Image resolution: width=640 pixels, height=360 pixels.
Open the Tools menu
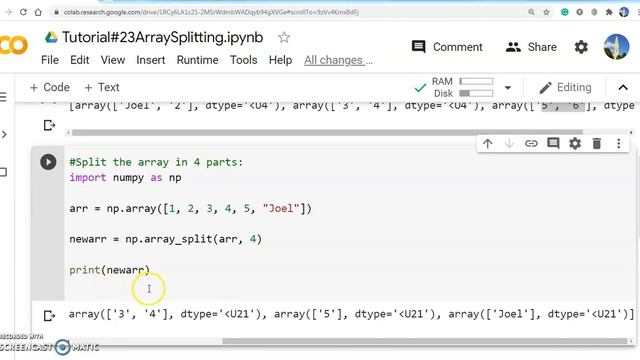(243, 60)
